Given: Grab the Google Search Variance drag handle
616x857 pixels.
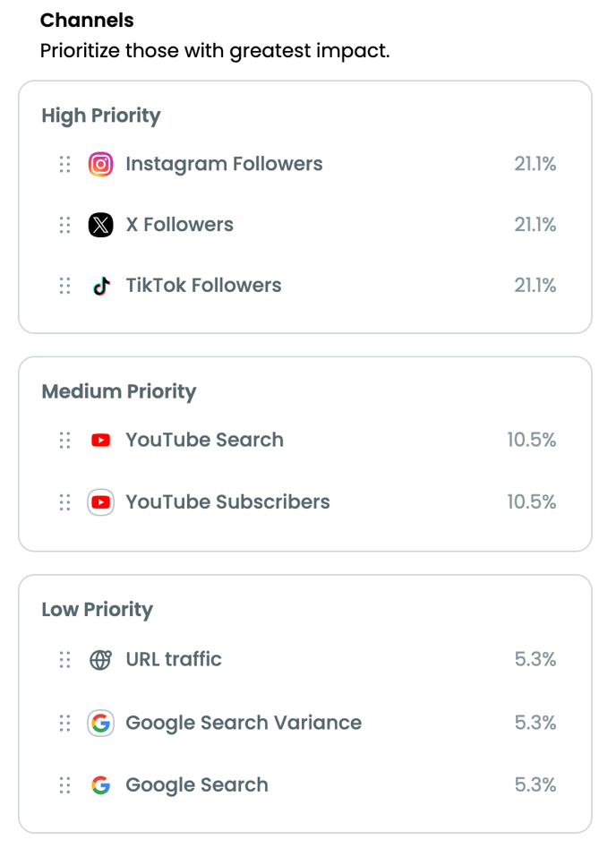Looking at the screenshot, I should [x=65, y=723].
